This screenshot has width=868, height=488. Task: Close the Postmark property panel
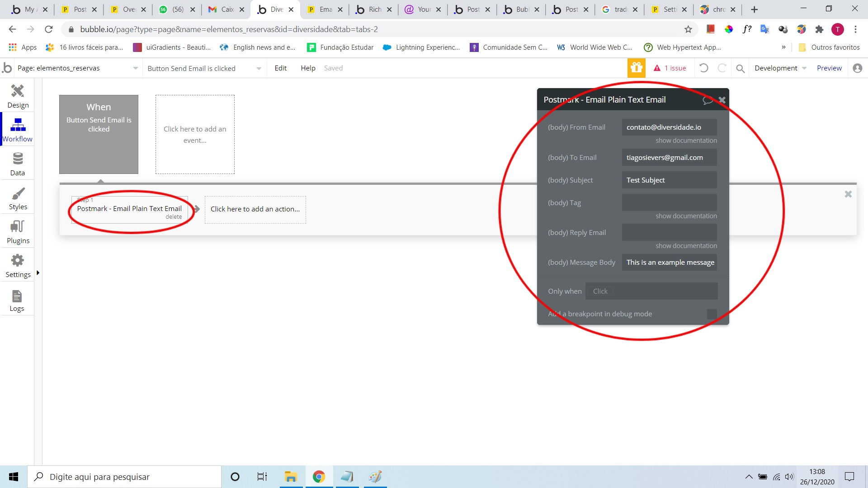(x=722, y=100)
